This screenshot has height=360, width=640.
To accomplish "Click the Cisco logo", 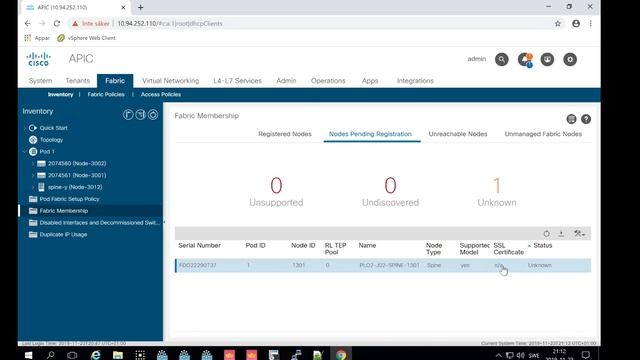I will coord(38,59).
